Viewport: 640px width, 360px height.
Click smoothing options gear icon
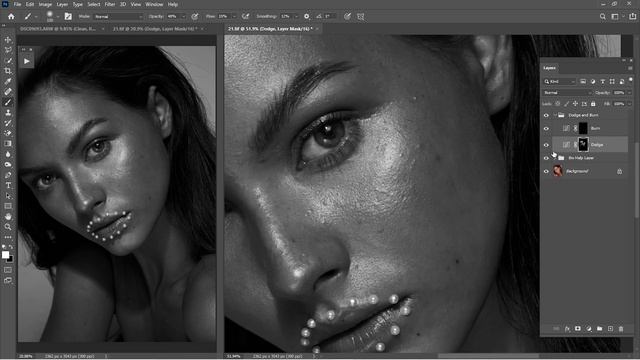tap(307, 16)
